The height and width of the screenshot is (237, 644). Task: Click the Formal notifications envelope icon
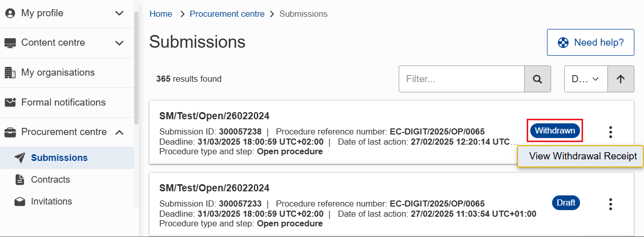pyautogui.click(x=10, y=103)
